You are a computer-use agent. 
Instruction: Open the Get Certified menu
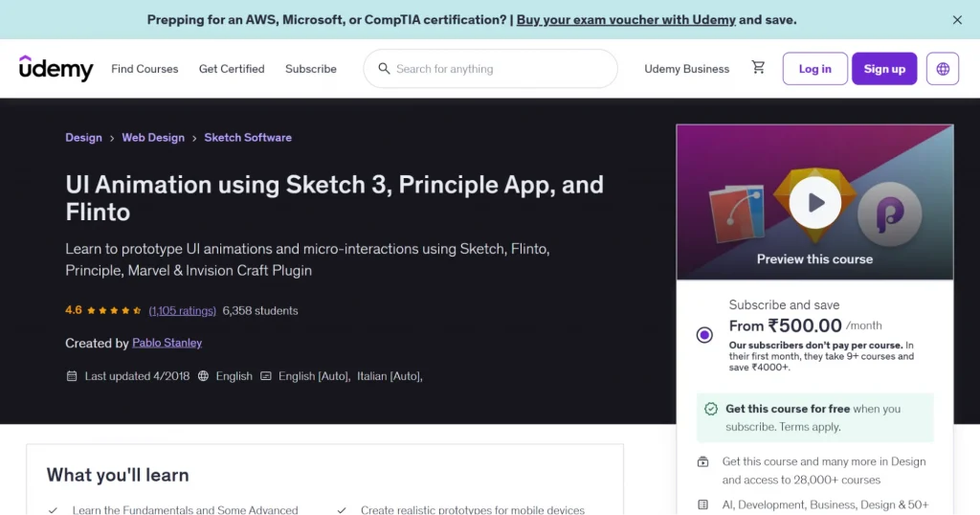[232, 69]
